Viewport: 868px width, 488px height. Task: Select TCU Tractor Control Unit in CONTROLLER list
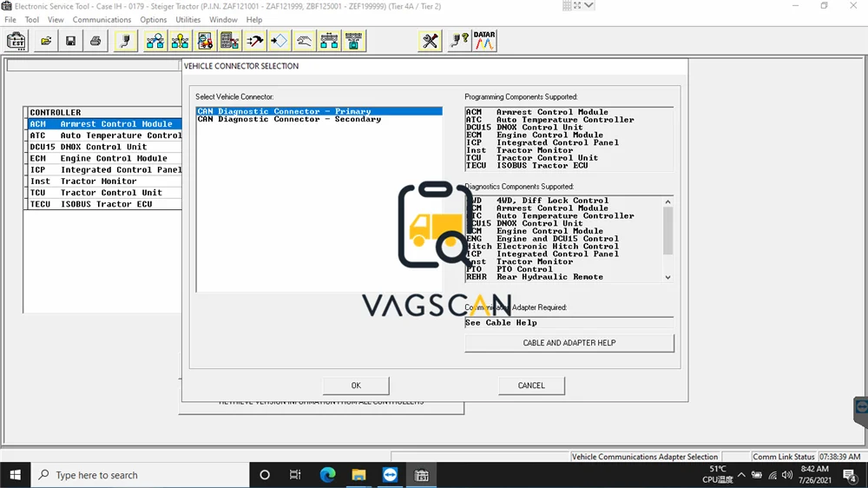pos(105,193)
